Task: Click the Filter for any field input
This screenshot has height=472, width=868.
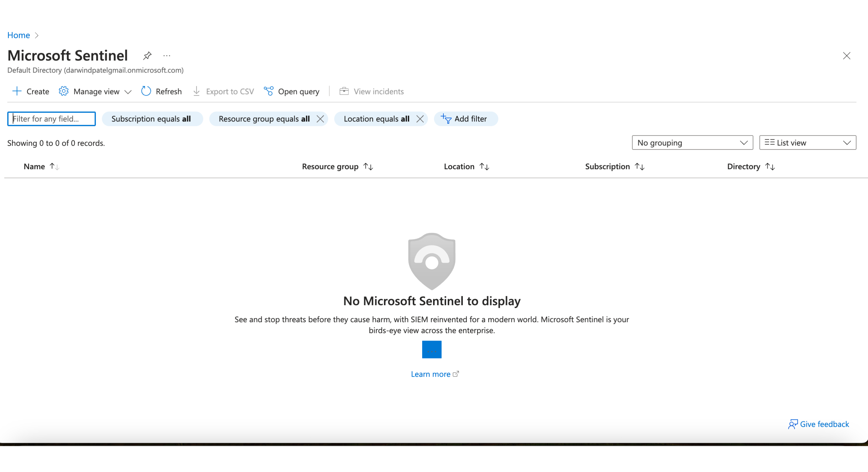Action: (52, 119)
